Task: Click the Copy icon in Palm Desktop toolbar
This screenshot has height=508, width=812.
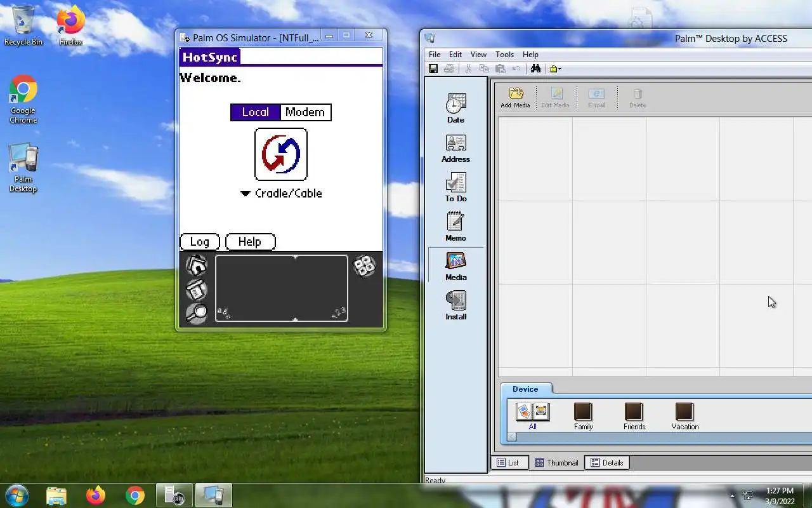Action: coord(484,69)
